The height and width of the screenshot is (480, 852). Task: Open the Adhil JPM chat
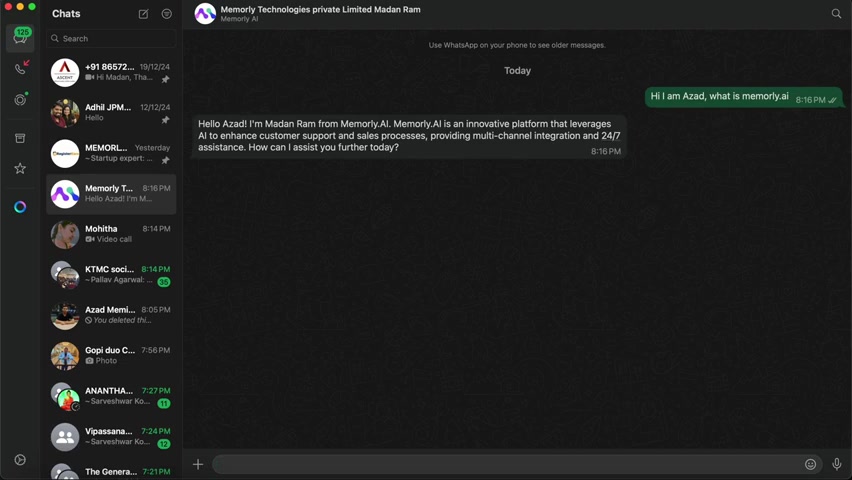tap(111, 113)
